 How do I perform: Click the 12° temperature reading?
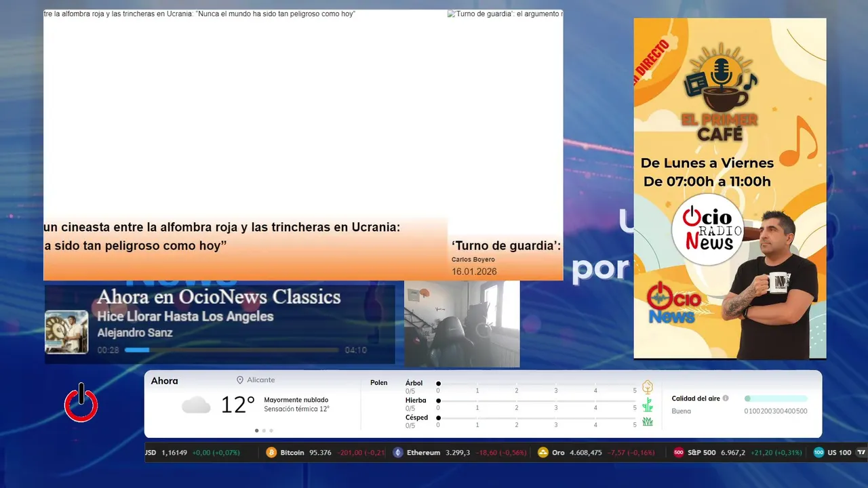[238, 405]
